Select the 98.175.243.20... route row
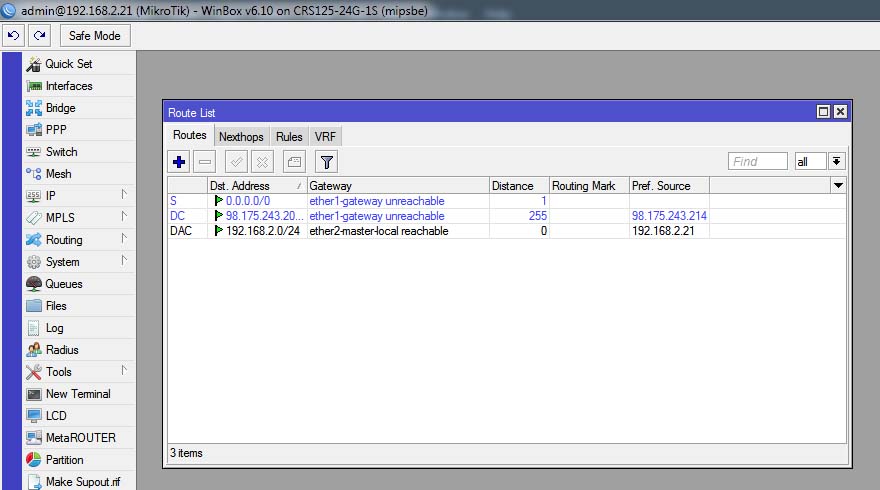880x490 pixels. click(x=507, y=216)
